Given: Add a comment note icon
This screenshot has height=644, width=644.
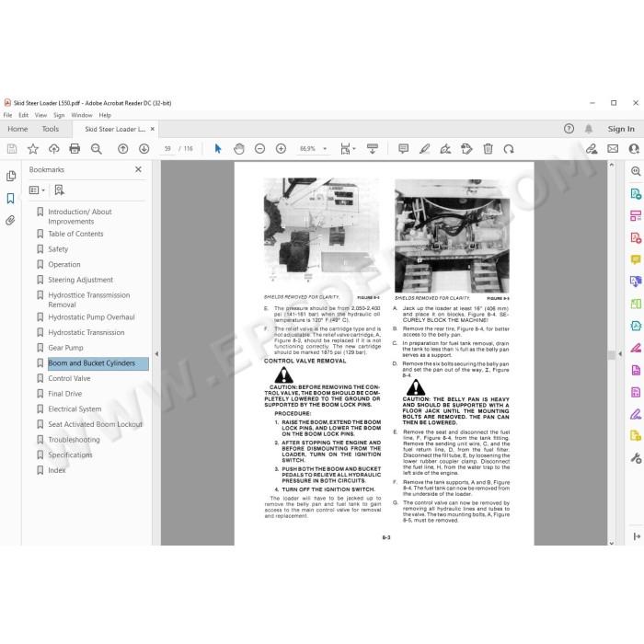Looking at the screenshot, I should (403, 149).
